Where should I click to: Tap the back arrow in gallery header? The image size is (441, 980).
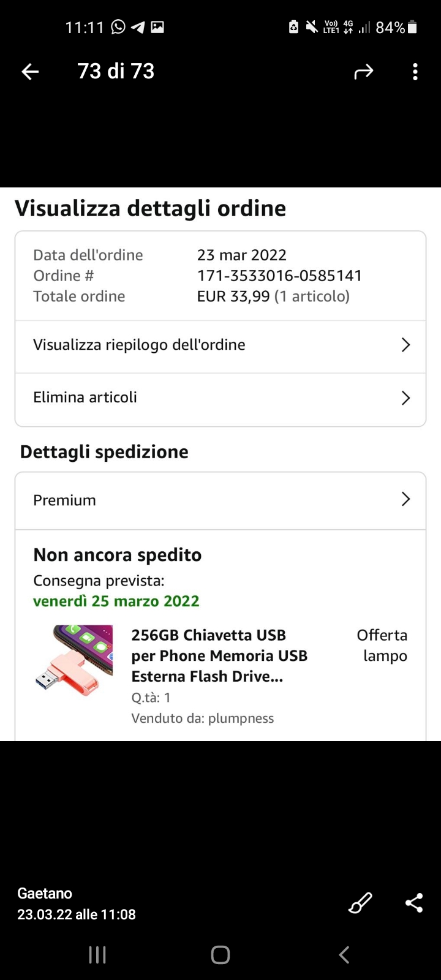30,72
